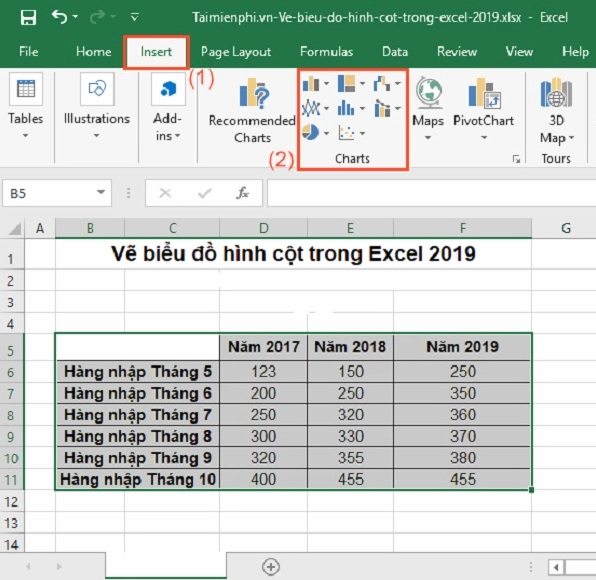This screenshot has height=580, width=596.
Task: Insert a Hierarchy treemap chart
Action: point(346,83)
